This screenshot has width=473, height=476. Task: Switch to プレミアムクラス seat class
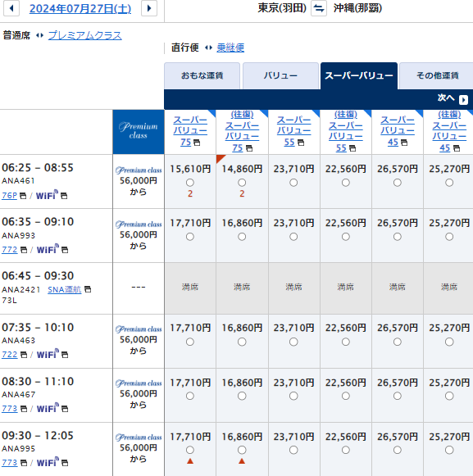(x=84, y=35)
